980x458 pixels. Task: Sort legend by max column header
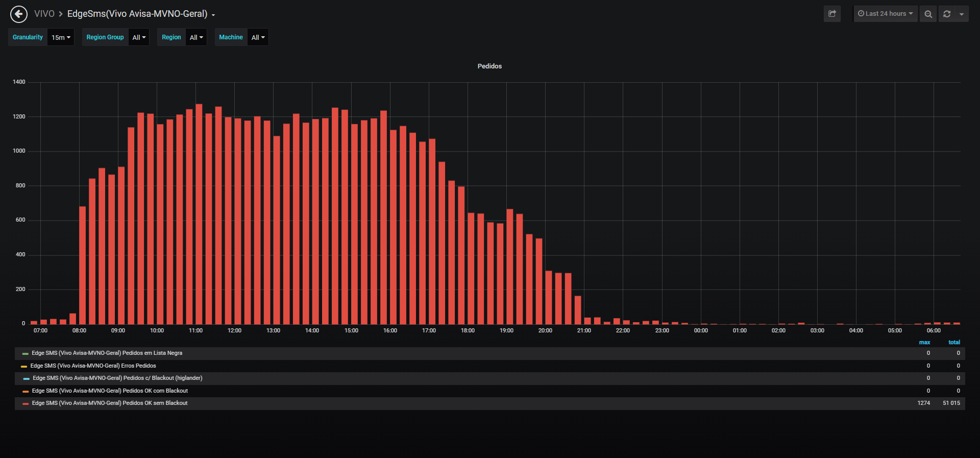click(x=924, y=343)
